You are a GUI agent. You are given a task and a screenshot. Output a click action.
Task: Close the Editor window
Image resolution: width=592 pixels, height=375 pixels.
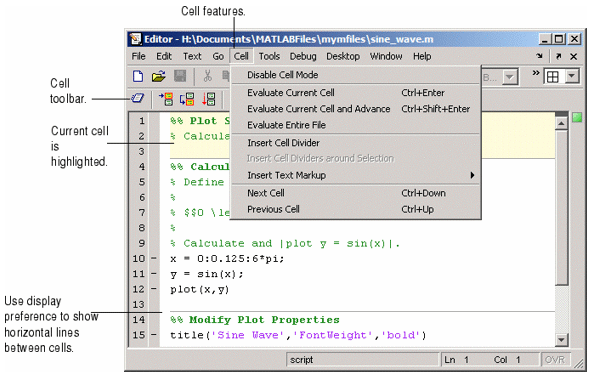[574, 39]
